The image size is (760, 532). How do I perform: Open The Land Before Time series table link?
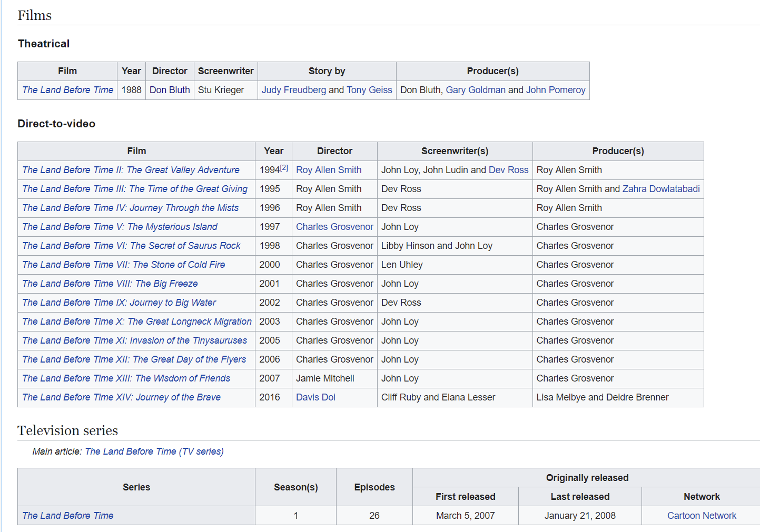pos(67,516)
